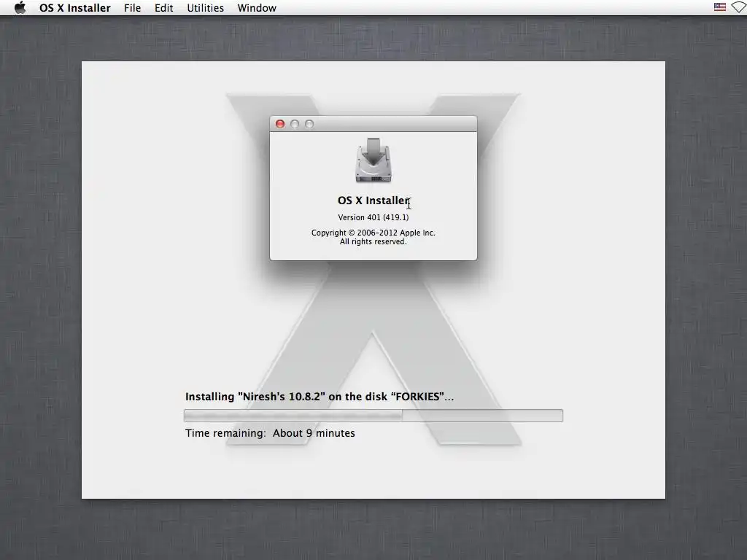This screenshot has width=747, height=560.
Task: Click the Installing "Niresh's 10.8.2" status text
Action: [320, 397]
